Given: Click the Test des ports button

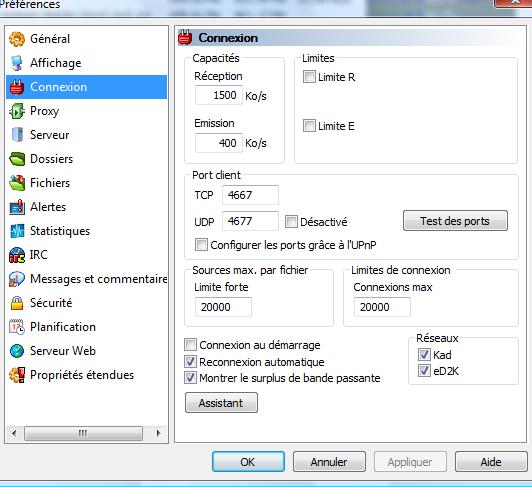Looking at the screenshot, I should point(455,221).
